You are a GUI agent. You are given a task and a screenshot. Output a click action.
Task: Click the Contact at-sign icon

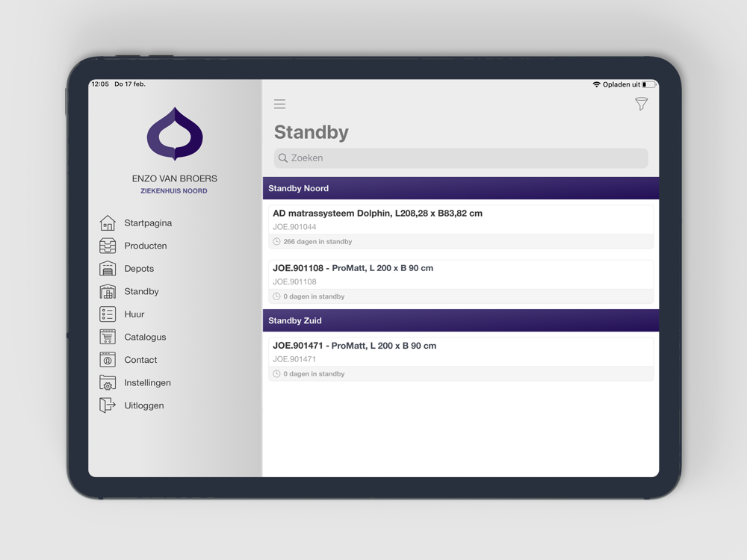[x=108, y=360]
